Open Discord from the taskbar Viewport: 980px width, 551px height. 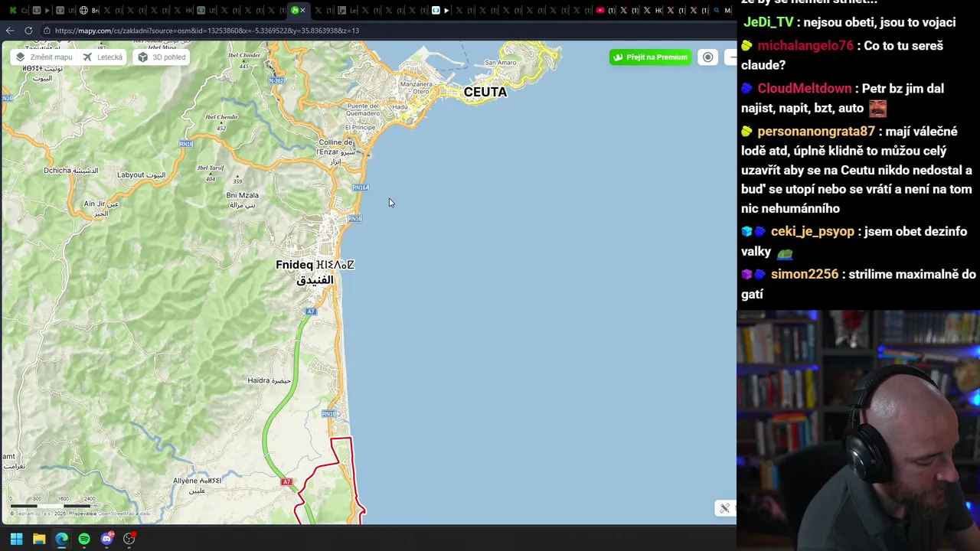pos(107,539)
